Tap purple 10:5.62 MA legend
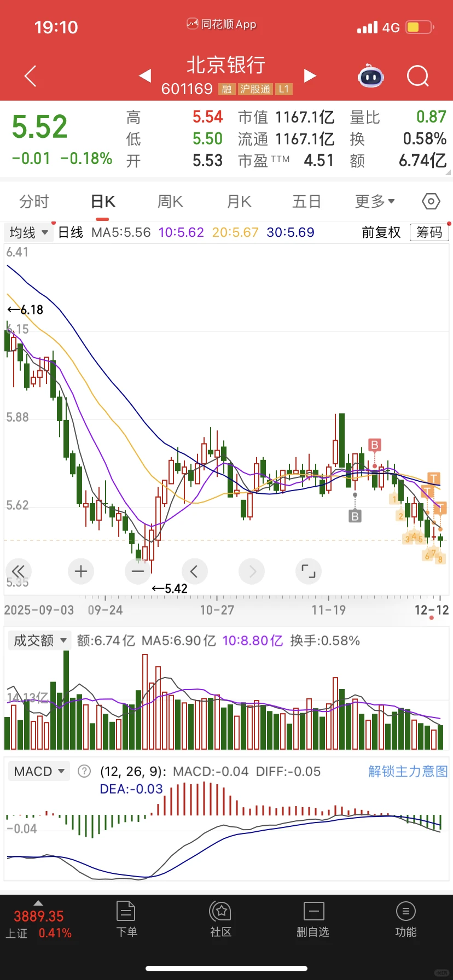Image resolution: width=453 pixels, height=980 pixels. [181, 232]
